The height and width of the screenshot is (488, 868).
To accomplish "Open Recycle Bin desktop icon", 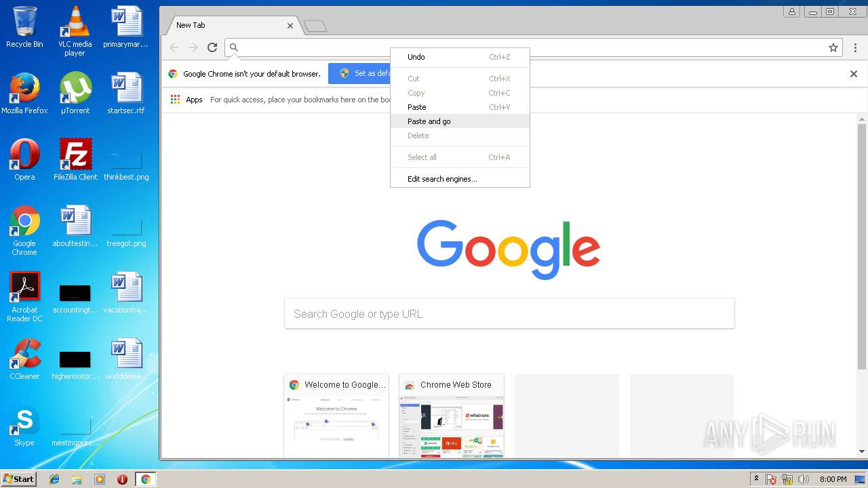I will point(24,27).
